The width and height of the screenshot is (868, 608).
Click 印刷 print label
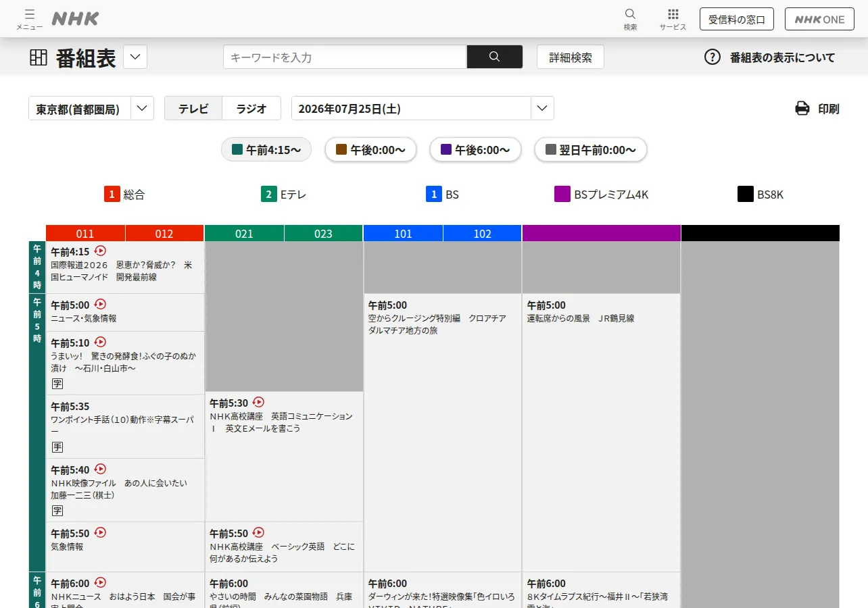829,109
